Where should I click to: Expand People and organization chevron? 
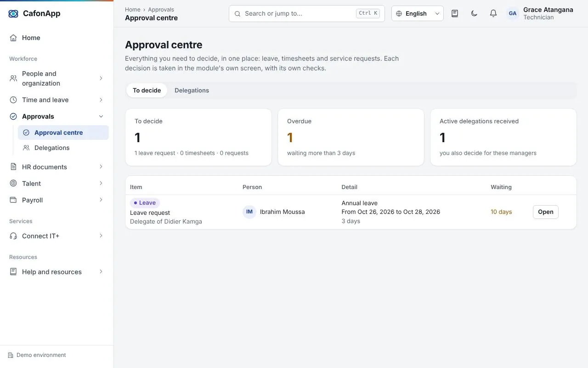click(101, 78)
